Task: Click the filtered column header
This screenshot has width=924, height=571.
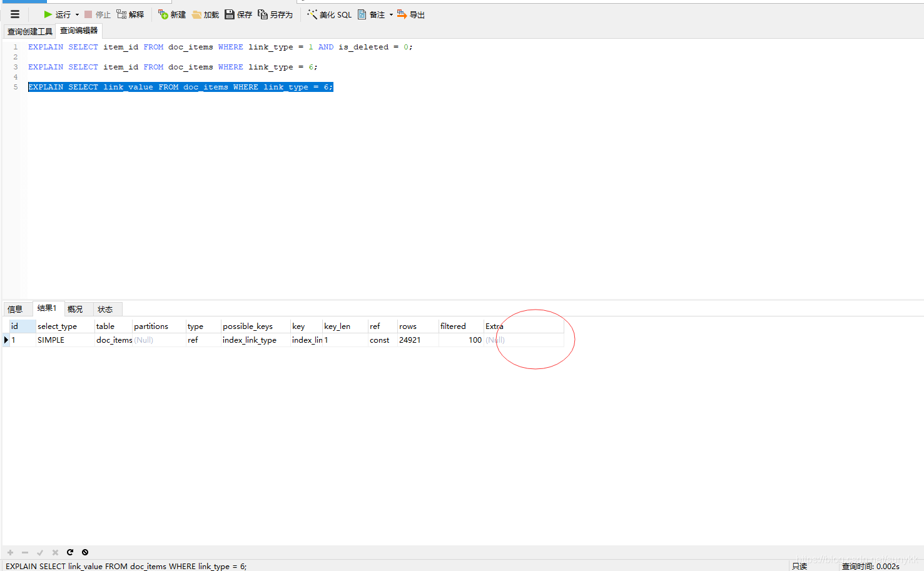Action: pyautogui.click(x=461, y=326)
